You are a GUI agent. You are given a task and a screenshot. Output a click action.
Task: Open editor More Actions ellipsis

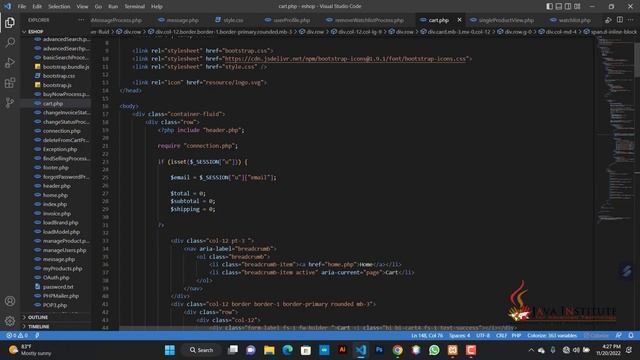pyautogui.click(x=631, y=20)
